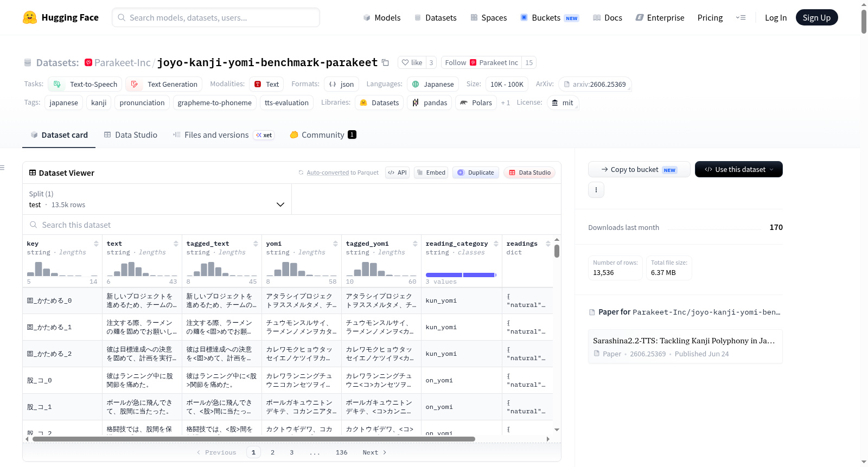Sort the tagged_text column
Screen dimensions: 868x467
pyautogui.click(x=256, y=244)
